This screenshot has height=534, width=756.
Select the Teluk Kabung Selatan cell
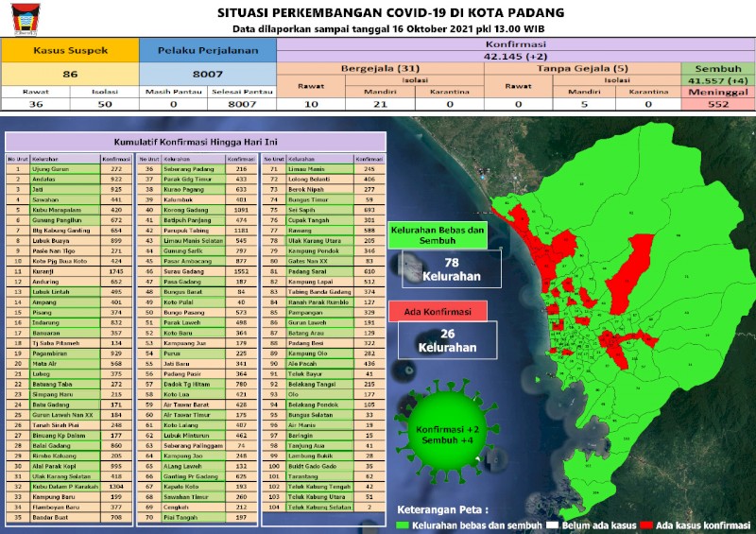319,507
